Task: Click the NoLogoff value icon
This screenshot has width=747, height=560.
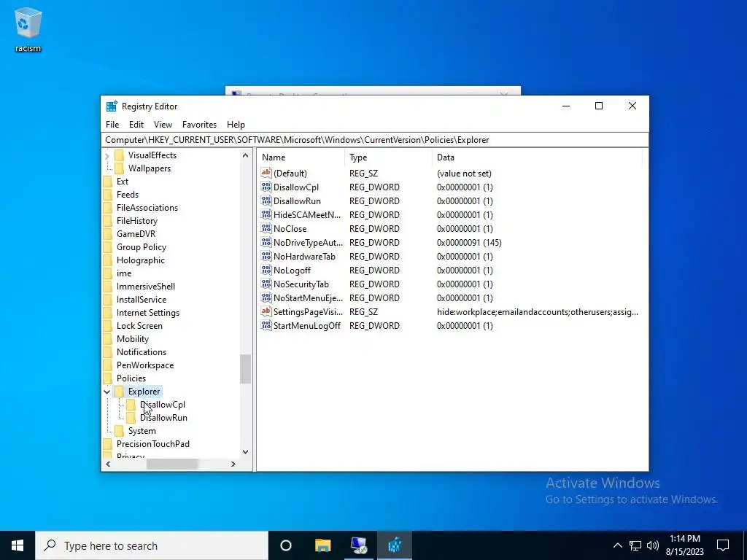Action: point(266,270)
